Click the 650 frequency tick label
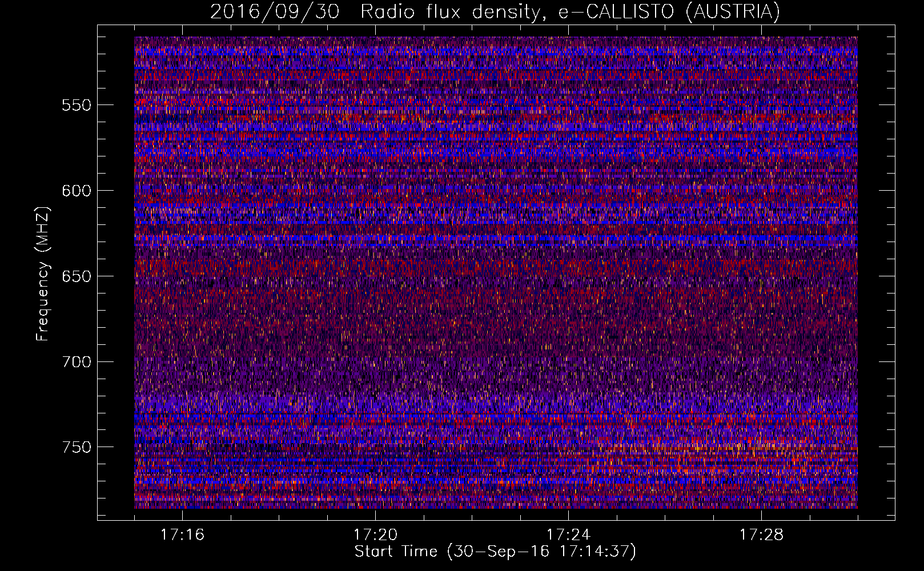Screen dimensions: 924x571 77,276
